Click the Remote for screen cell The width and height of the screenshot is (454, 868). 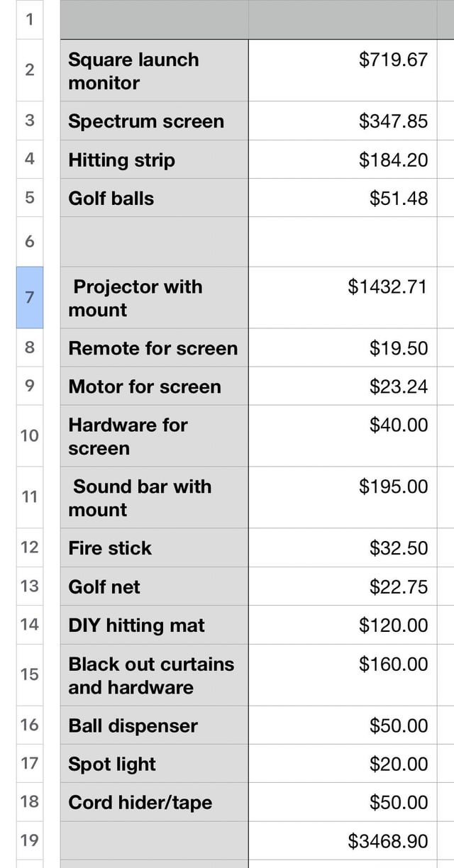click(154, 348)
